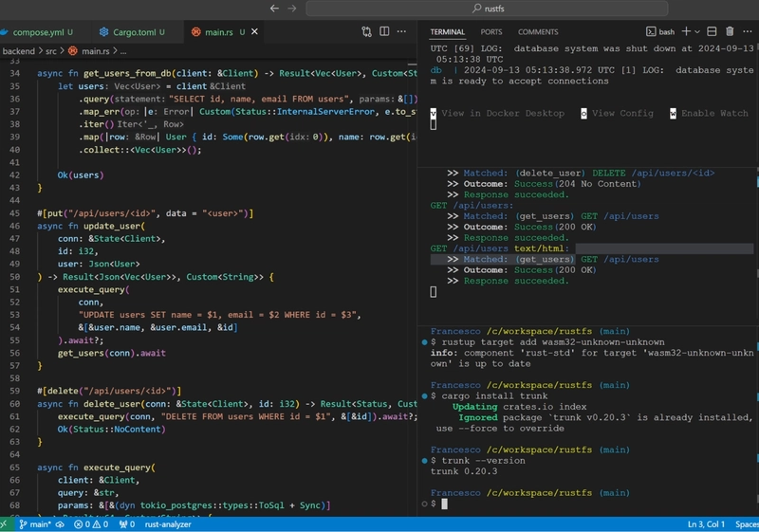The height and width of the screenshot is (532, 759).
Task: Select backend in the breadcrumb
Action: (x=18, y=51)
